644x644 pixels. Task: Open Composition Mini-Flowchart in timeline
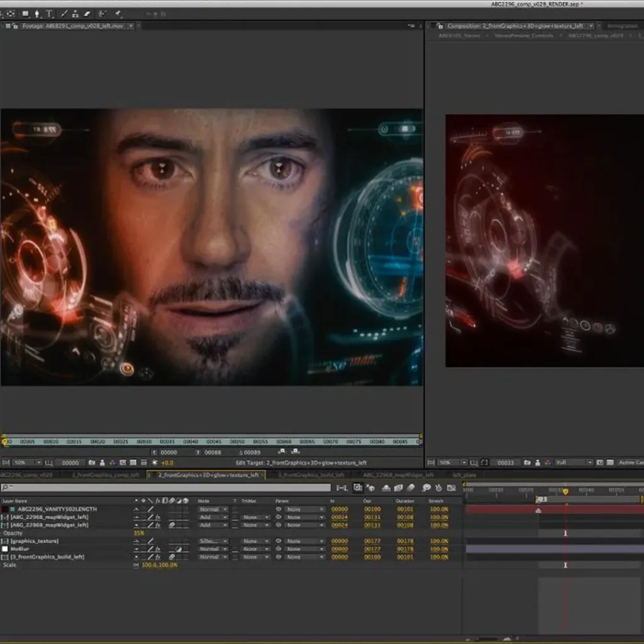point(341,488)
